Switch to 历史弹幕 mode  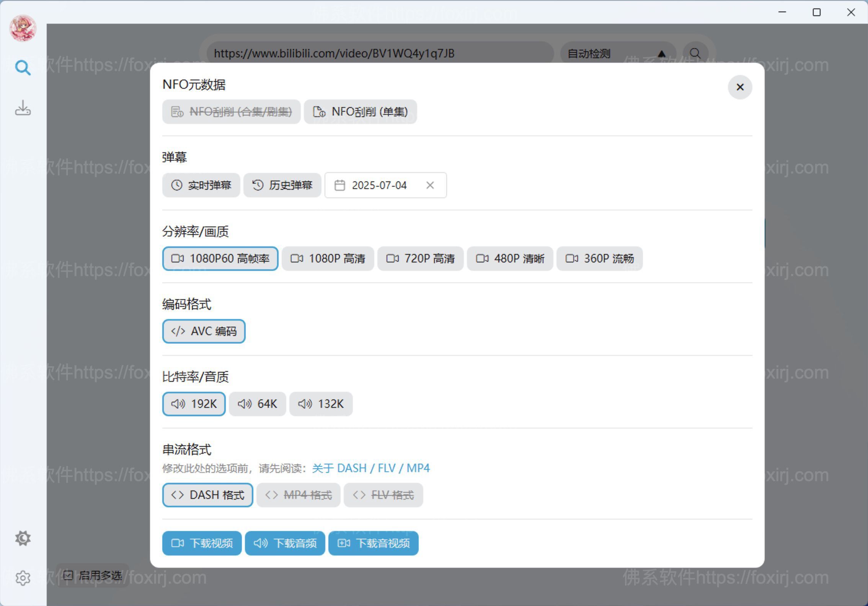282,185
